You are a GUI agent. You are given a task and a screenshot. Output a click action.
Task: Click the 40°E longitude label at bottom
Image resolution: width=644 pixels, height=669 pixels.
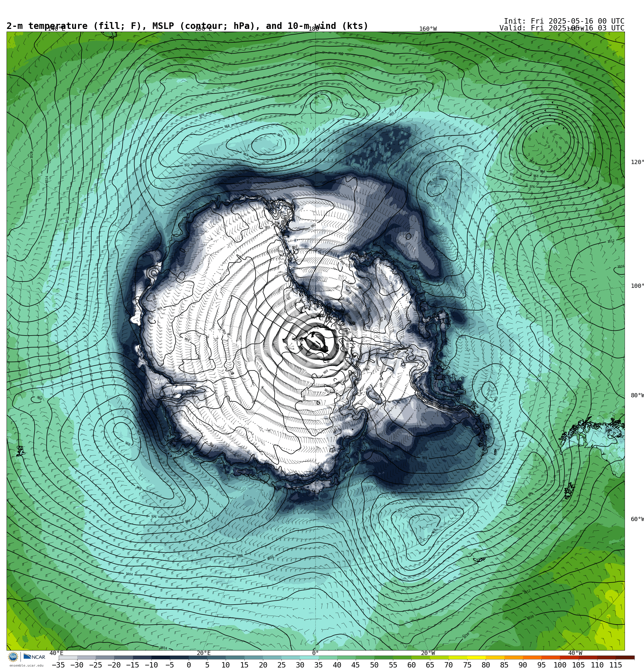click(x=57, y=653)
